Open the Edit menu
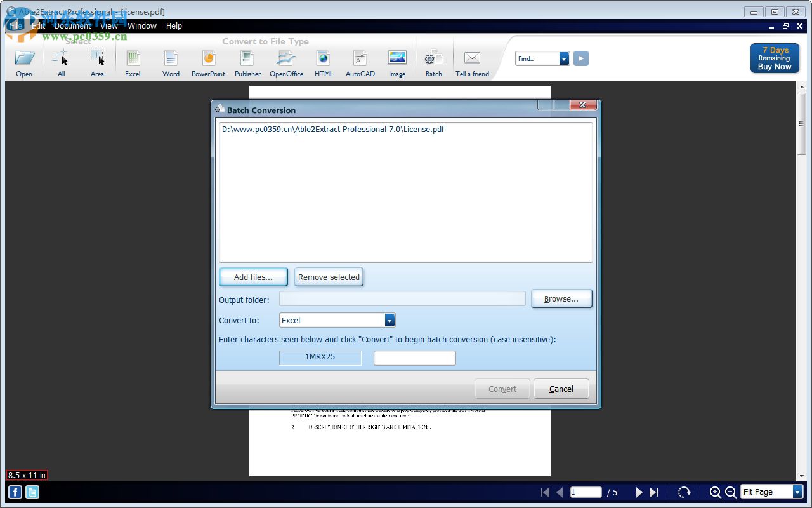 point(39,26)
